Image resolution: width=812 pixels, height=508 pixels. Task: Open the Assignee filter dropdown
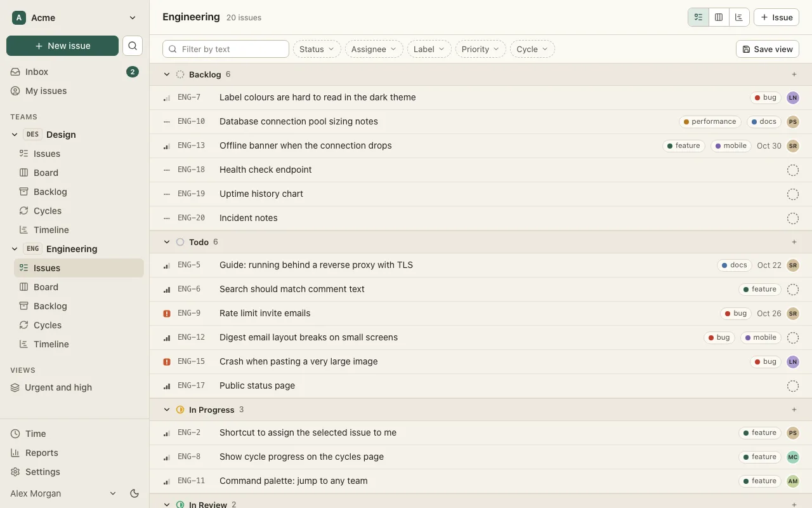(x=374, y=49)
